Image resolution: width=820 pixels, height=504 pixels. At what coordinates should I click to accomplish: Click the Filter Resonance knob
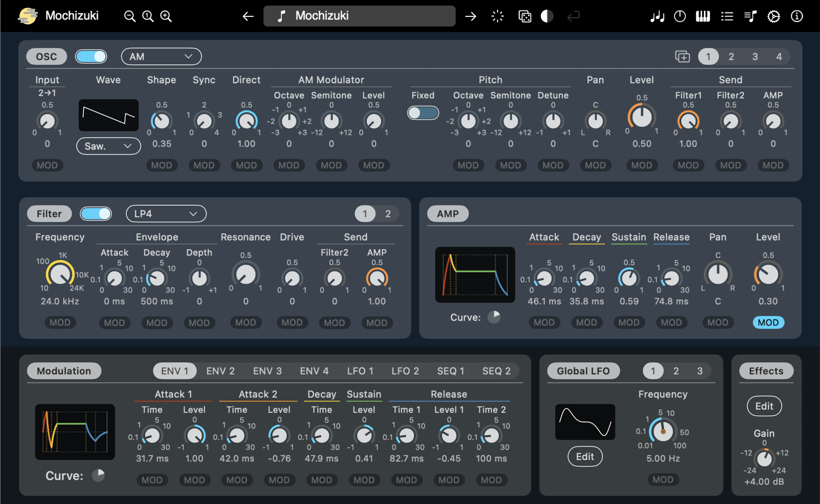point(245,274)
